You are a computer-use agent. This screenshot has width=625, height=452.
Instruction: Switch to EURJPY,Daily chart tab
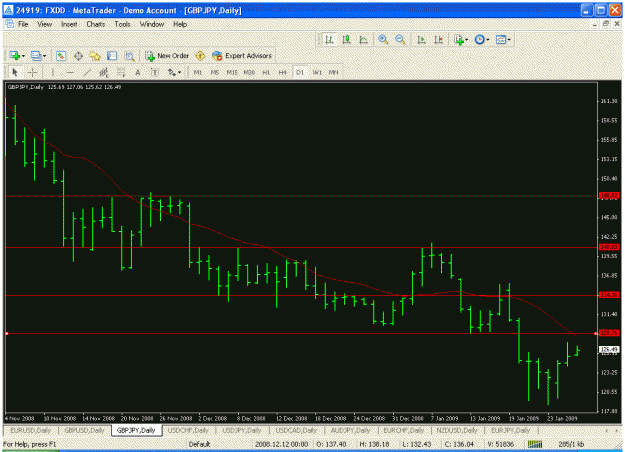pyautogui.click(x=510, y=430)
